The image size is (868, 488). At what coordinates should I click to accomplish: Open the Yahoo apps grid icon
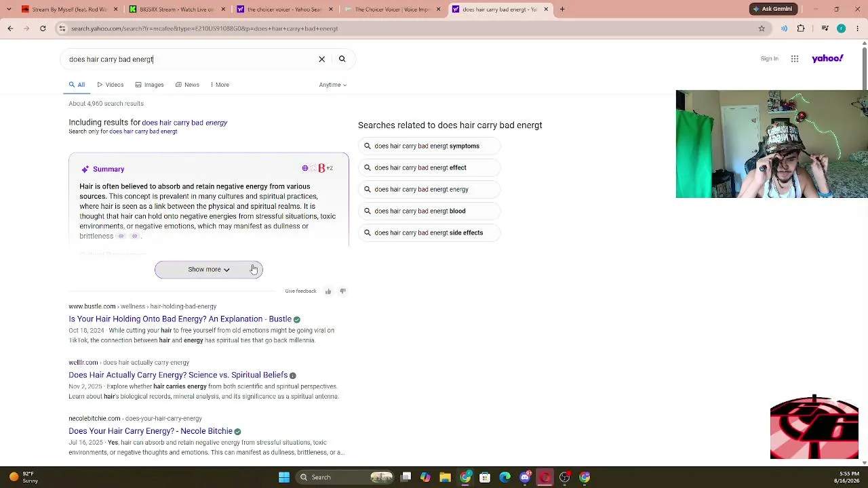pyautogui.click(x=795, y=59)
